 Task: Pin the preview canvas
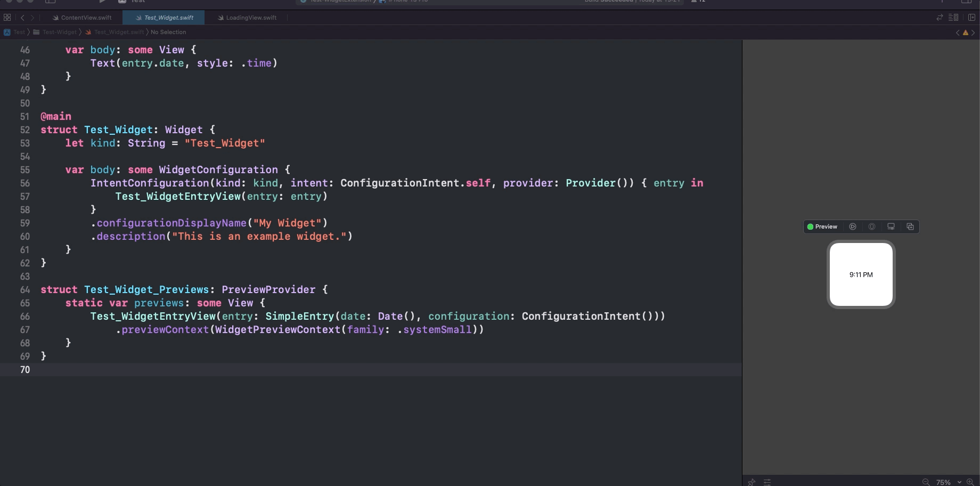point(752,482)
